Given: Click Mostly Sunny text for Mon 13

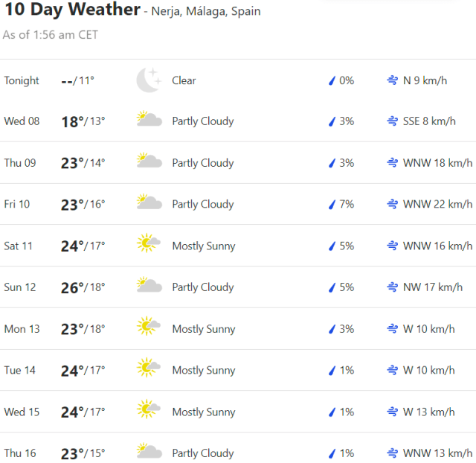Looking at the screenshot, I should [x=203, y=329].
